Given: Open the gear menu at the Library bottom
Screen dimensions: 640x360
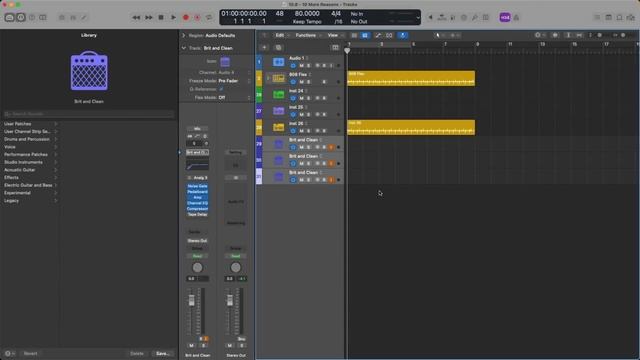Looking at the screenshot, I should point(9,353).
